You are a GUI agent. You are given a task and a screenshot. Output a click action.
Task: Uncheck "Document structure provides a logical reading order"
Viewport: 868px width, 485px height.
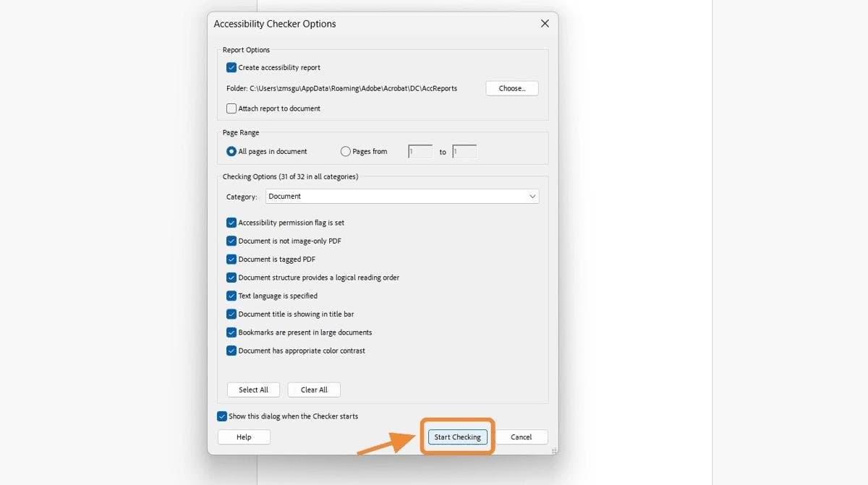pos(231,277)
